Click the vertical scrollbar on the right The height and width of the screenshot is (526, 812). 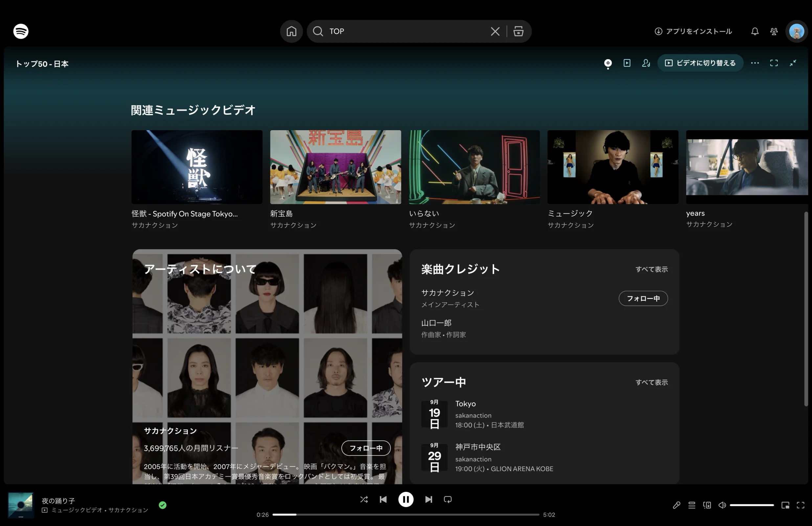tap(806, 309)
